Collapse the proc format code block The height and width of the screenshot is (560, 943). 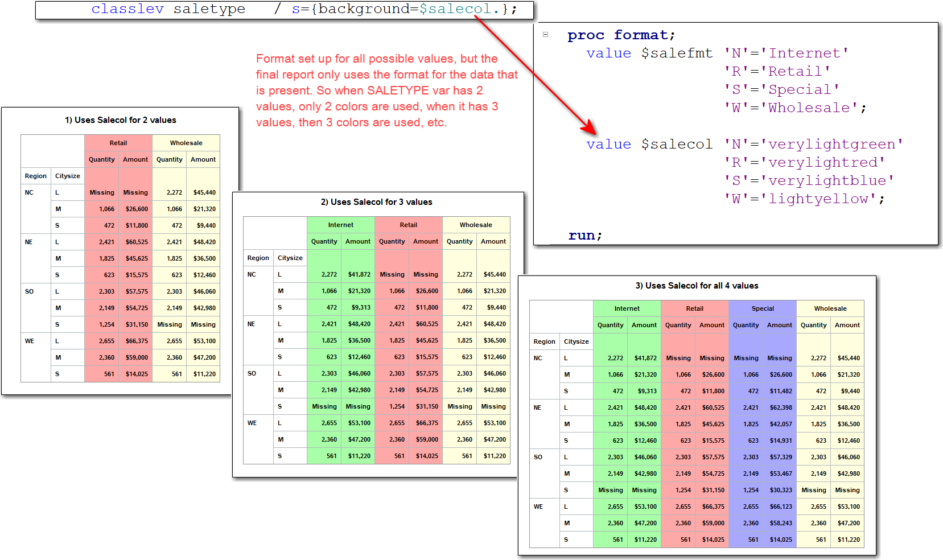pyautogui.click(x=545, y=35)
